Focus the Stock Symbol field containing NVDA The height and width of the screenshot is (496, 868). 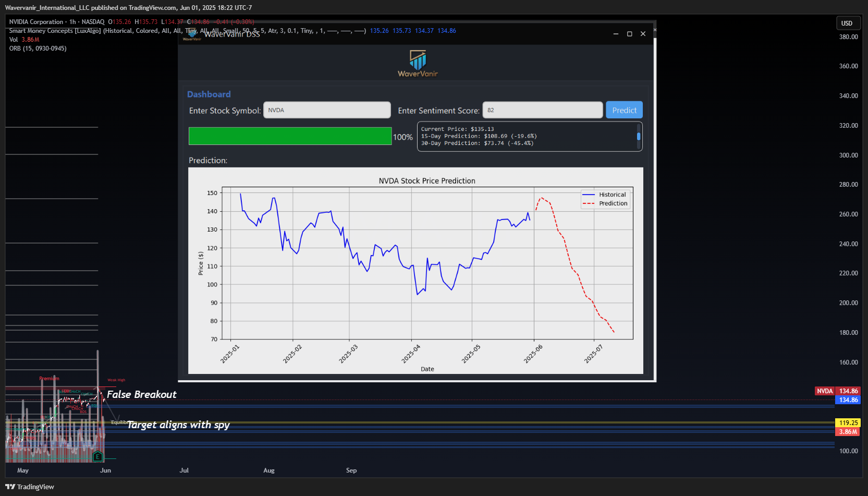(327, 110)
